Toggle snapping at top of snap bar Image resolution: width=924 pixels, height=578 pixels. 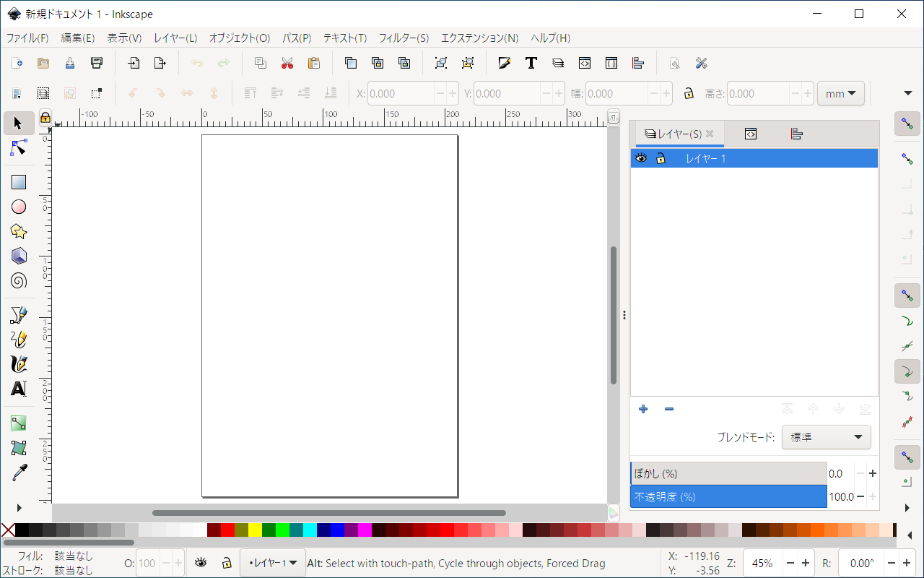[x=907, y=124]
